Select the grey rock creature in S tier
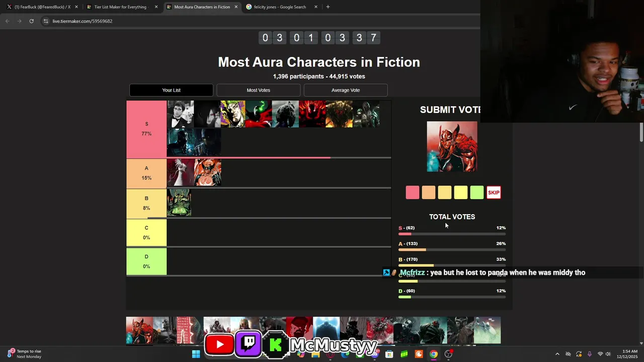644x362 pixels. click(285, 114)
